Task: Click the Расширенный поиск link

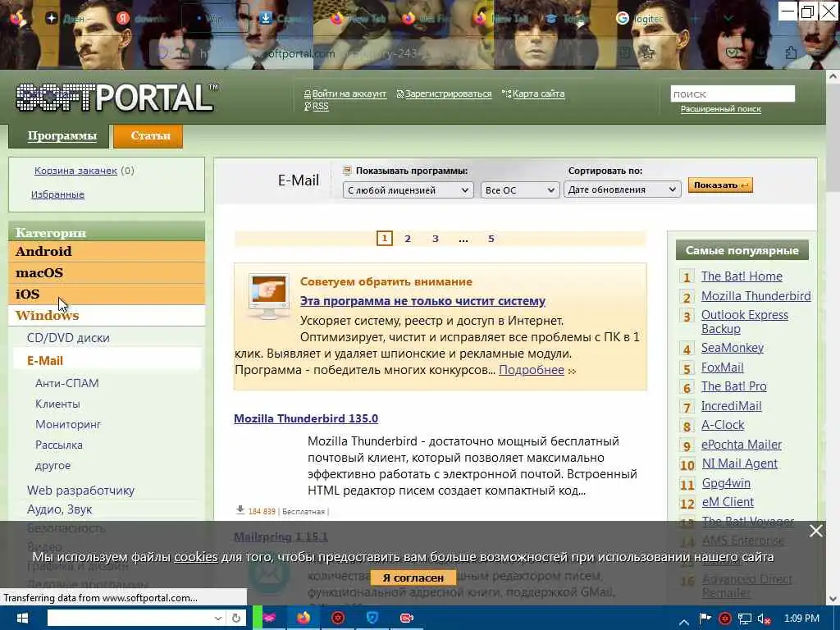Action: (720, 109)
